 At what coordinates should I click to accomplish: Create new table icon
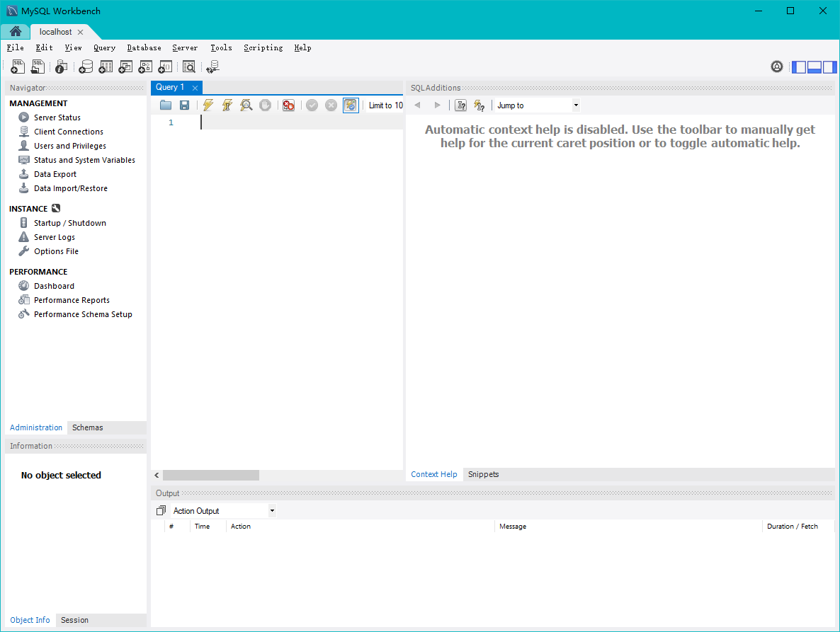(106, 67)
